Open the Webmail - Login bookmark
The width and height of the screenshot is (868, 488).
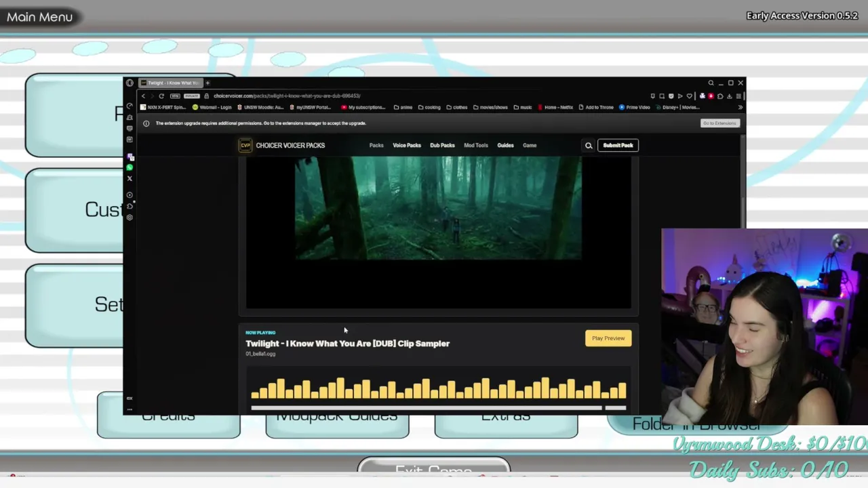tap(212, 107)
